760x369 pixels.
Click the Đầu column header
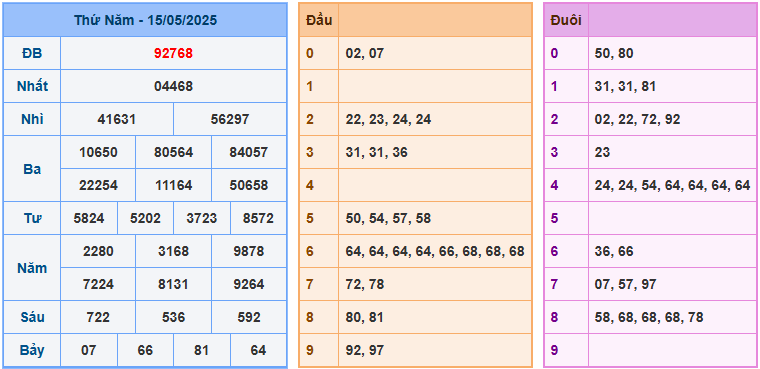319,20
